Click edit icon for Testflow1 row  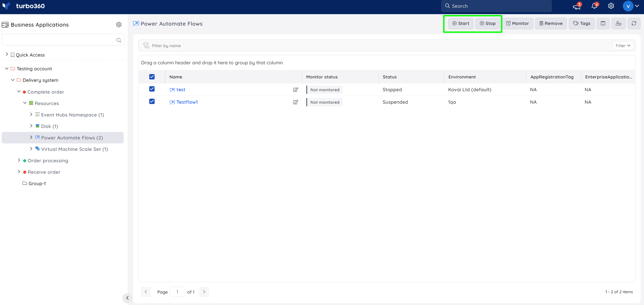[x=295, y=102]
